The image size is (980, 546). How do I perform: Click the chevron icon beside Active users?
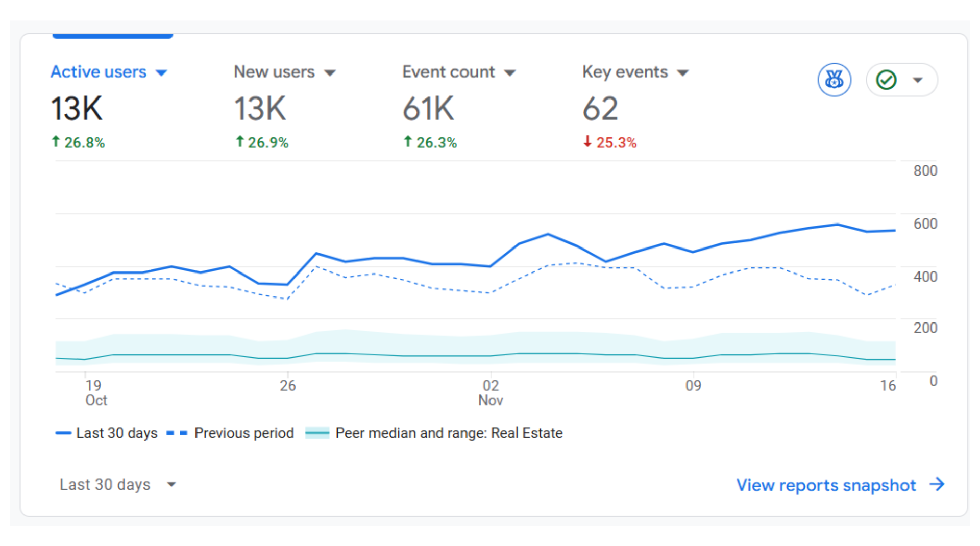click(x=162, y=72)
